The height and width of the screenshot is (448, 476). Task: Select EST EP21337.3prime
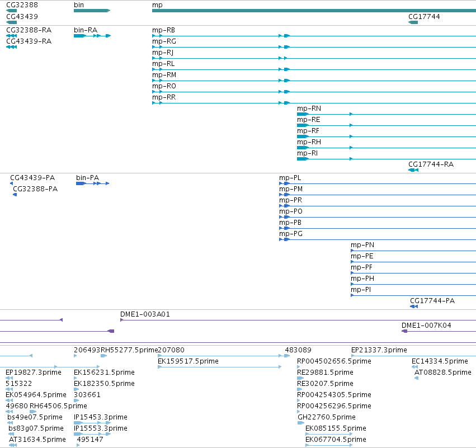379,350
